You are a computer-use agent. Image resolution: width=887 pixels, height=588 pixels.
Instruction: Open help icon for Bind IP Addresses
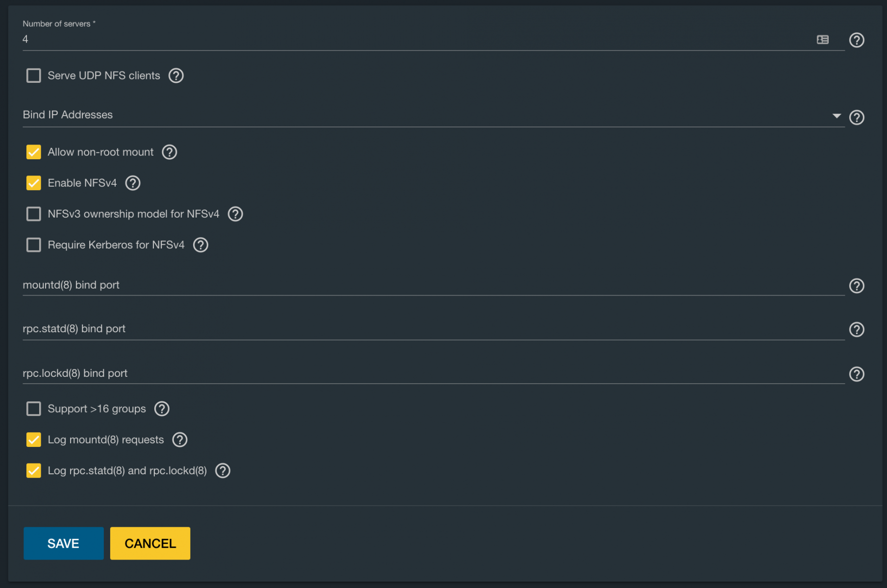tap(856, 118)
